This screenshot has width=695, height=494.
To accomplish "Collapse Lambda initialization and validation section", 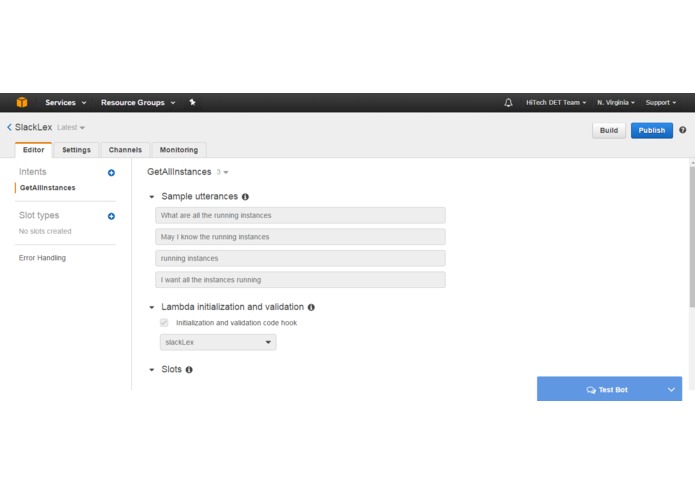I will click(x=152, y=307).
